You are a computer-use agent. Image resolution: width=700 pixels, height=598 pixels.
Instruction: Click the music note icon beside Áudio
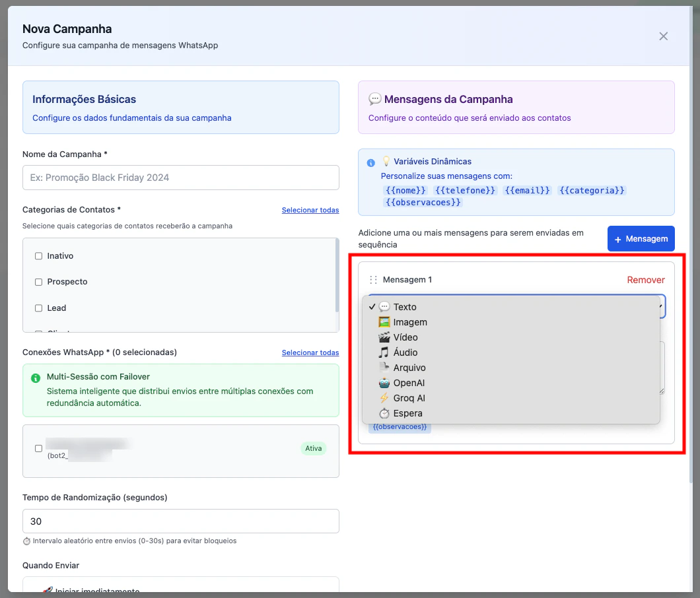(x=384, y=352)
